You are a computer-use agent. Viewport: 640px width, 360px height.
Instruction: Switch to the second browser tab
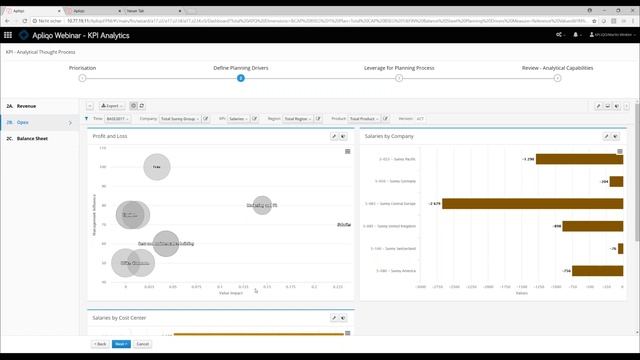coord(93,11)
